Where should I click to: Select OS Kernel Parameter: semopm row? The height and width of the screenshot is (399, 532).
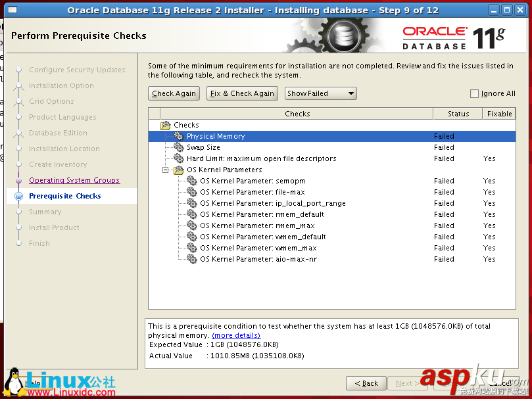(x=332, y=181)
